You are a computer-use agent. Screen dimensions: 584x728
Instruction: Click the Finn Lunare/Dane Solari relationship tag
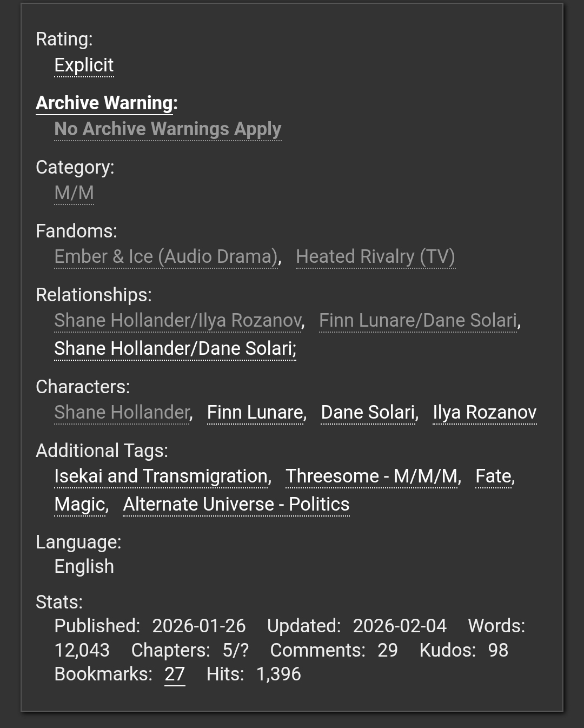[417, 321]
